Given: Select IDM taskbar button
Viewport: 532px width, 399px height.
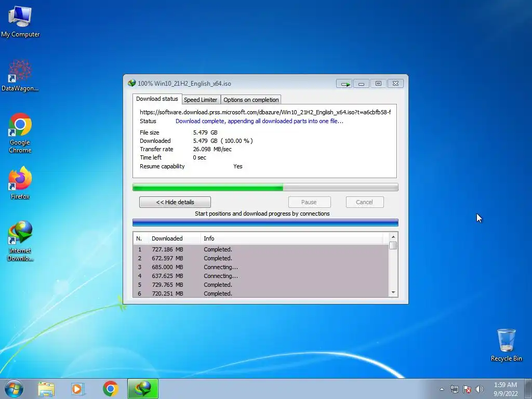Looking at the screenshot, I should tap(143, 389).
